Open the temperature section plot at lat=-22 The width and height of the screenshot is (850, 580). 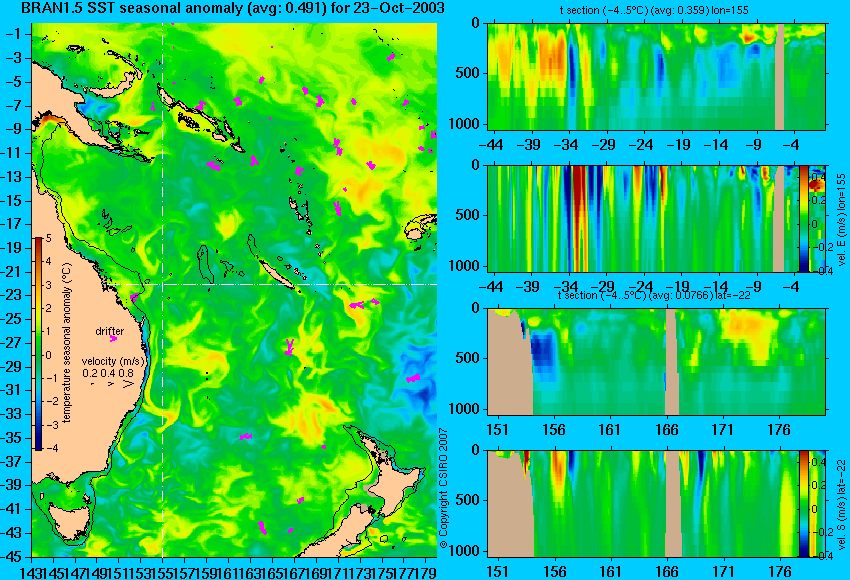pos(657,362)
